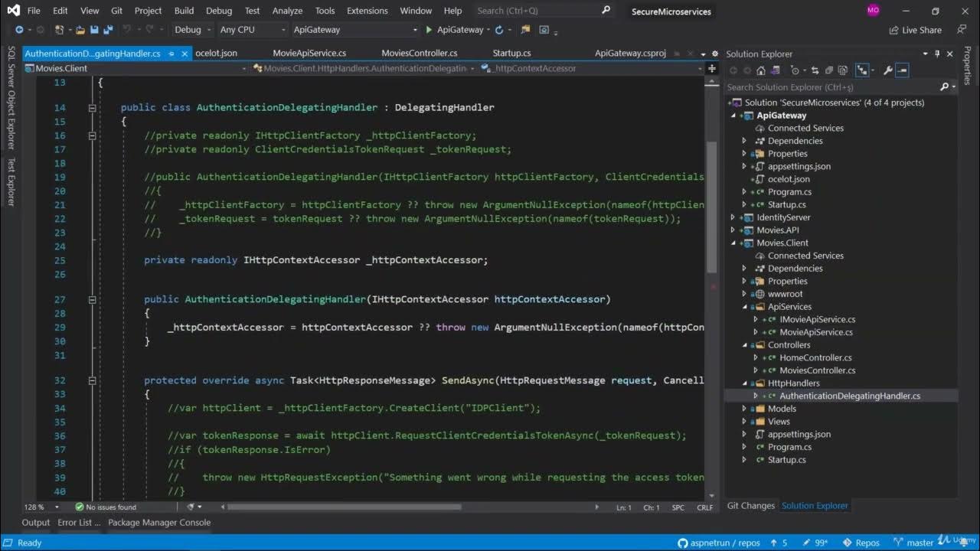Click the Visual Studio logo icon

click(x=13, y=11)
